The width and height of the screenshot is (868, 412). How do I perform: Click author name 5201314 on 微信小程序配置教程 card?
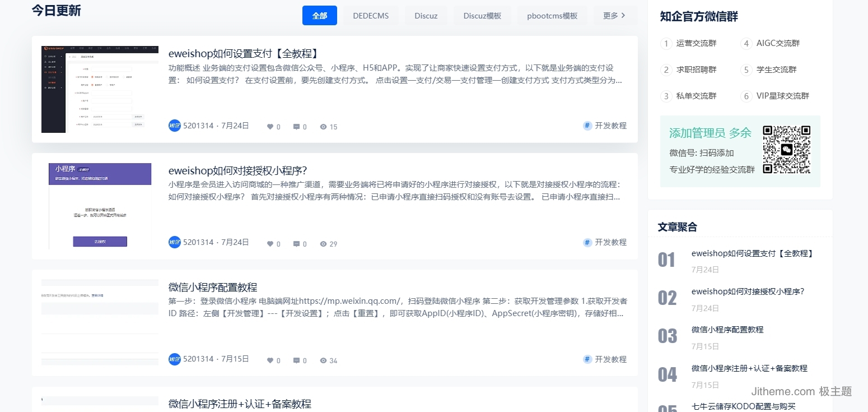[x=198, y=359]
